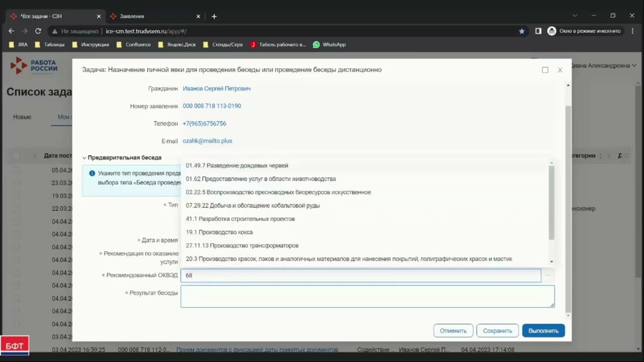Open the Стенды/Серв bookmark folder

[x=222, y=44]
